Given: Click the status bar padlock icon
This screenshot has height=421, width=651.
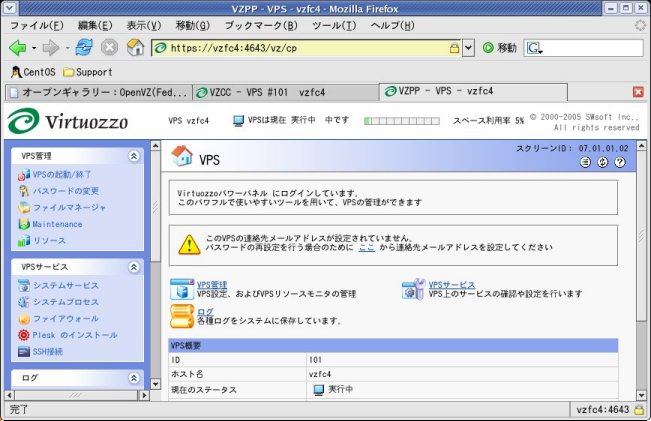Looking at the screenshot, I should 639,409.
